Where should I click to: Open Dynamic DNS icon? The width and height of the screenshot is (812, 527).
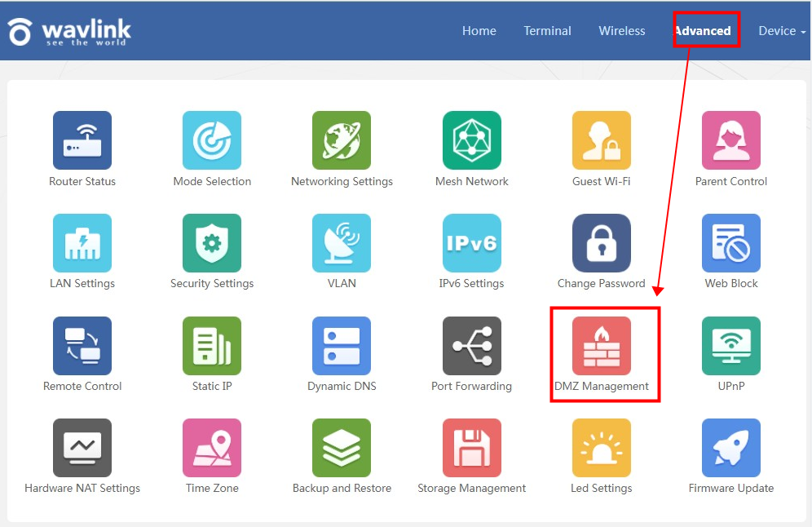(x=342, y=346)
